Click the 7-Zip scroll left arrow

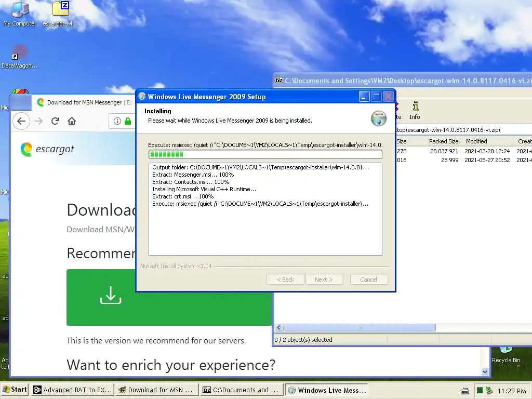[x=279, y=328]
